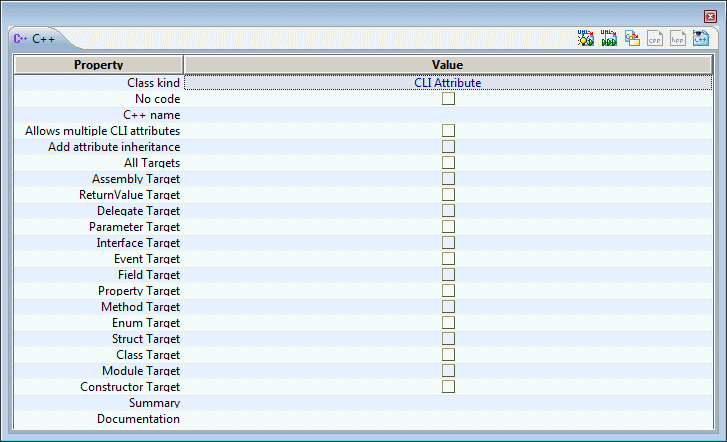Image resolution: width=727 pixels, height=442 pixels.
Task: Enable the Event Target checkbox
Action: (x=448, y=259)
